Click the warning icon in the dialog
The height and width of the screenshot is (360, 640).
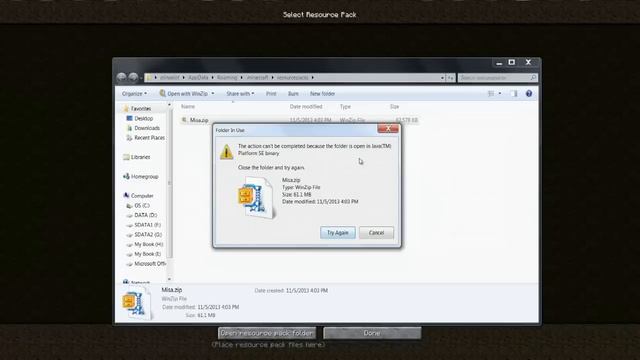(x=226, y=152)
